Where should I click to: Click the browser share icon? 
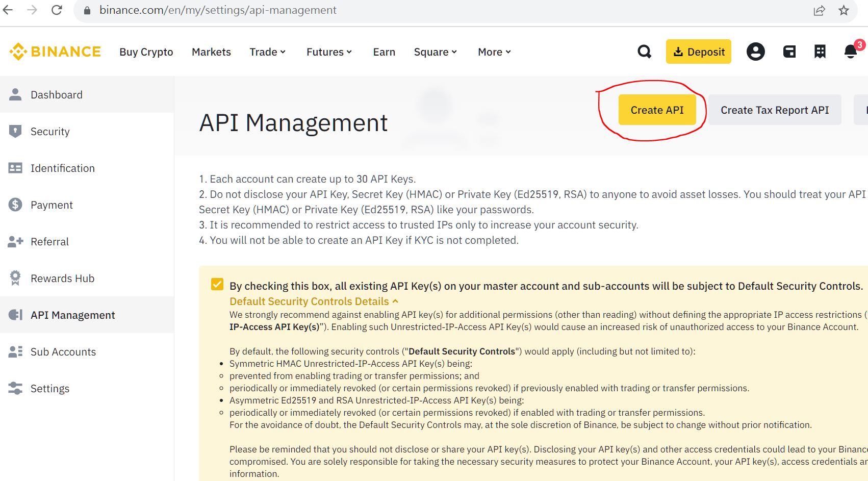819,10
